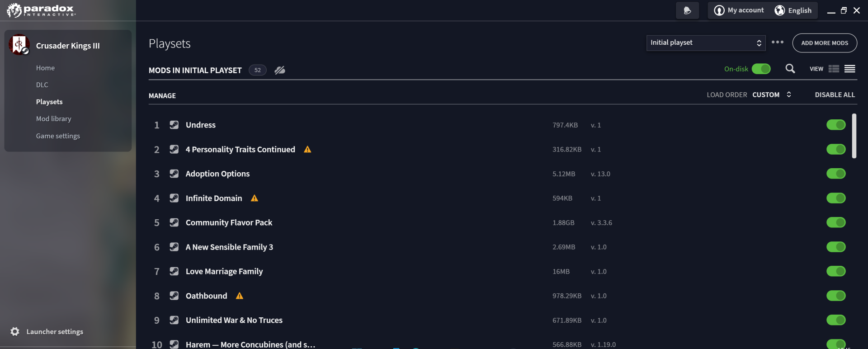Viewport: 868px width, 349px height.
Task: Disable A New Sensible Family 3 toggle
Action: tap(836, 247)
